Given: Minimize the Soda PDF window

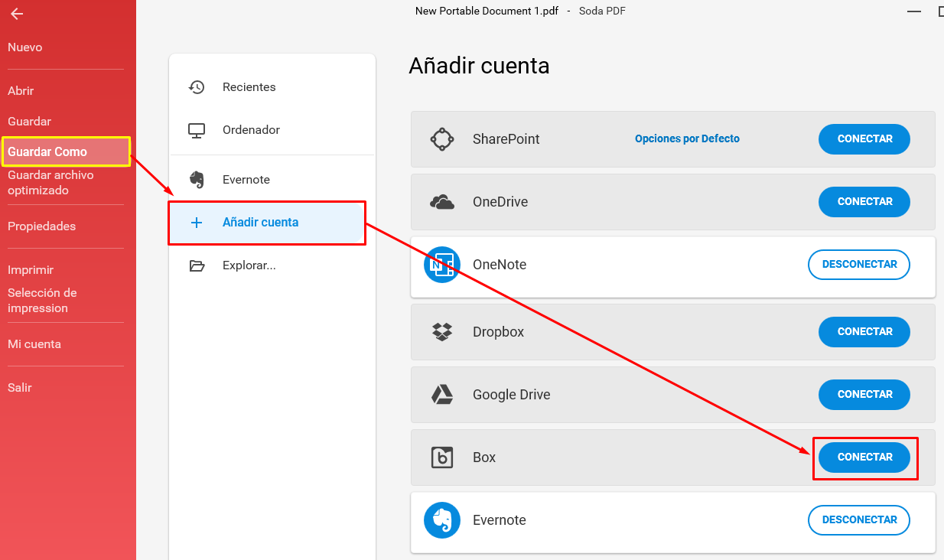Looking at the screenshot, I should (913, 11).
